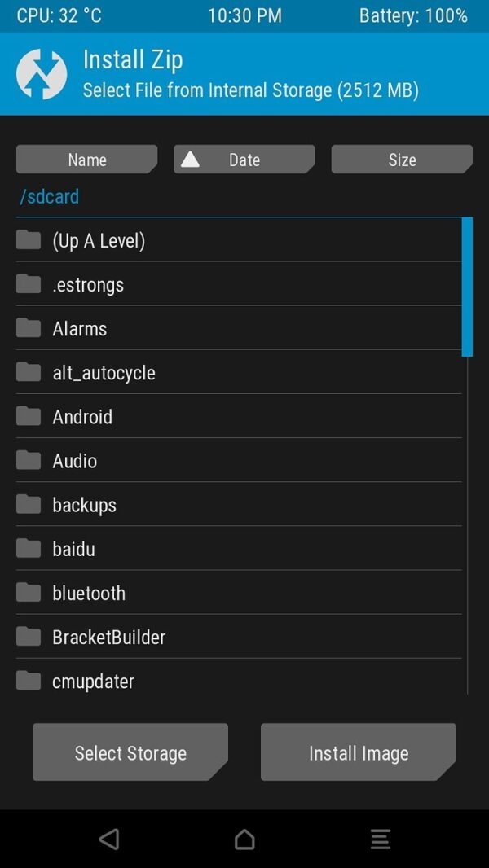
Task: Tap the Android home navigation icon
Action: tap(244, 839)
